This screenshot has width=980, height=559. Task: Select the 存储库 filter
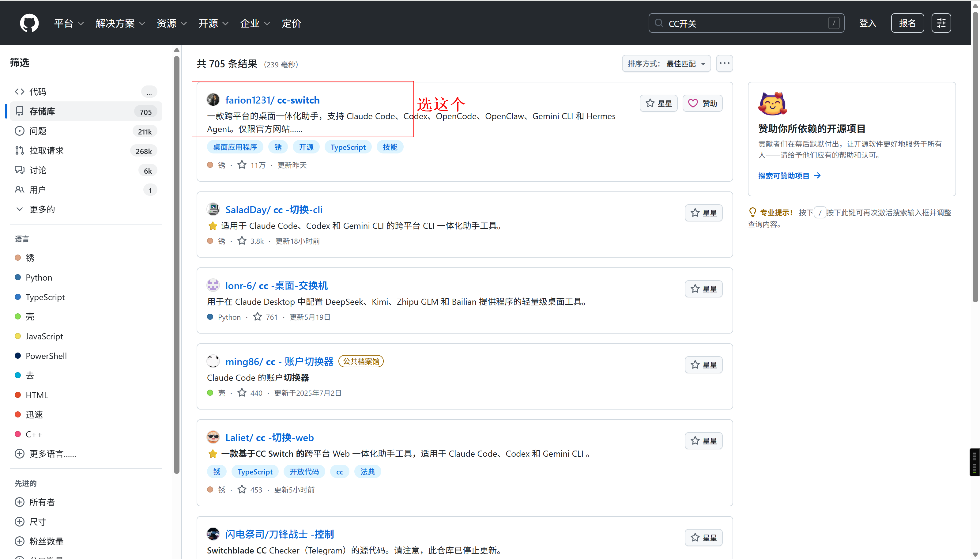(x=86, y=111)
